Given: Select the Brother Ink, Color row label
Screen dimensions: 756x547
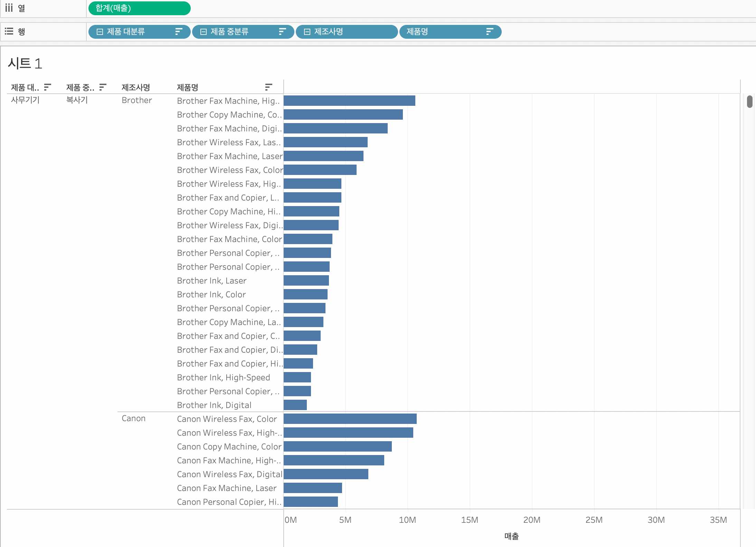Looking at the screenshot, I should point(211,294).
